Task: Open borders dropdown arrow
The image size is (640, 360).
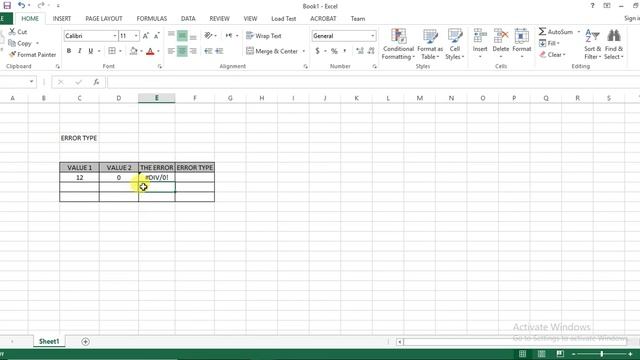Action: tap(120, 51)
